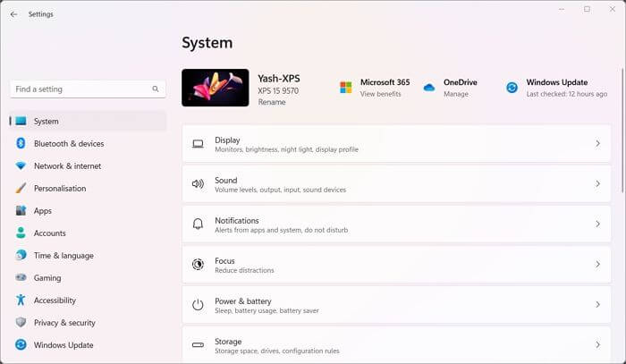Click Last checked: 12 hours ago
Image resolution: width=626 pixels, height=364 pixels.
pyautogui.click(x=566, y=94)
